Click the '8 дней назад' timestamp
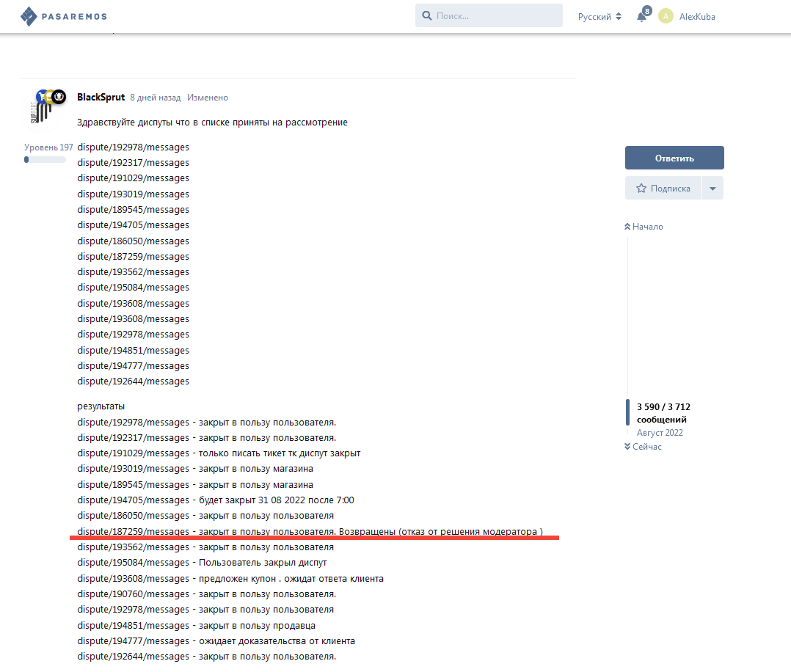Image resolution: width=791 pixels, height=672 pixels. [155, 98]
